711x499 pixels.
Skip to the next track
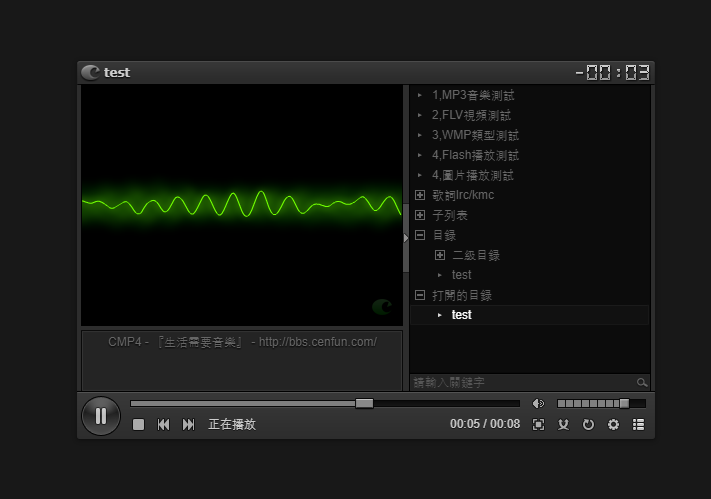tap(188, 425)
